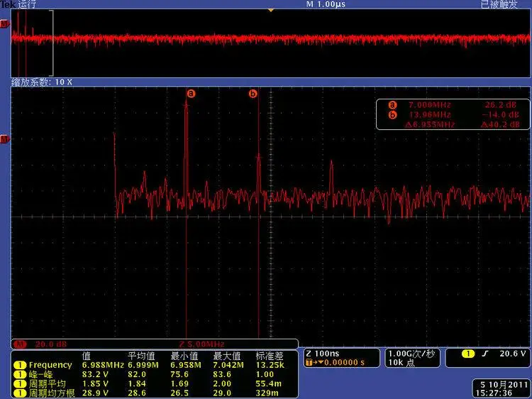Select the M math channel badge showing 20.0 dB
Image resolution: width=532 pixels, height=399 pixels.
pyautogui.click(x=21, y=344)
